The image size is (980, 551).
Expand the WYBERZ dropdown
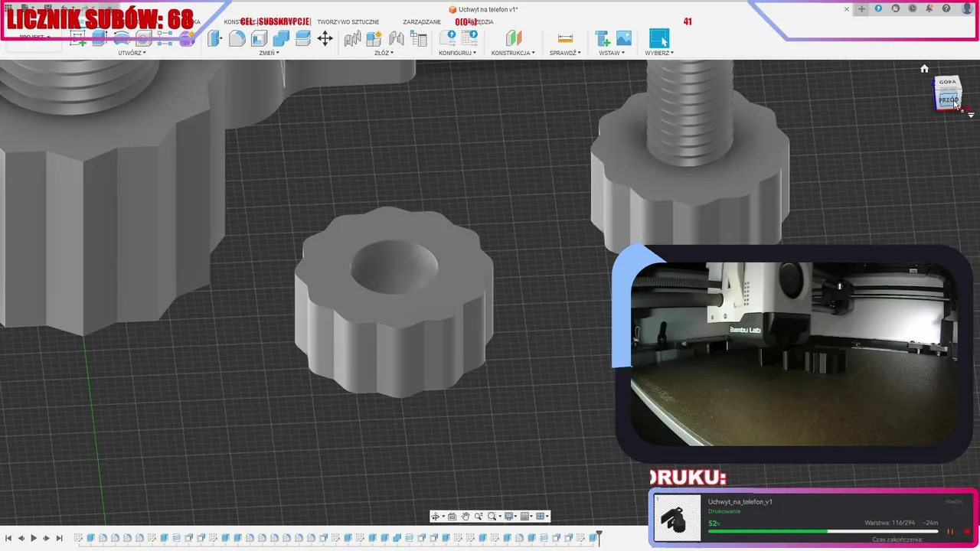pyautogui.click(x=659, y=53)
